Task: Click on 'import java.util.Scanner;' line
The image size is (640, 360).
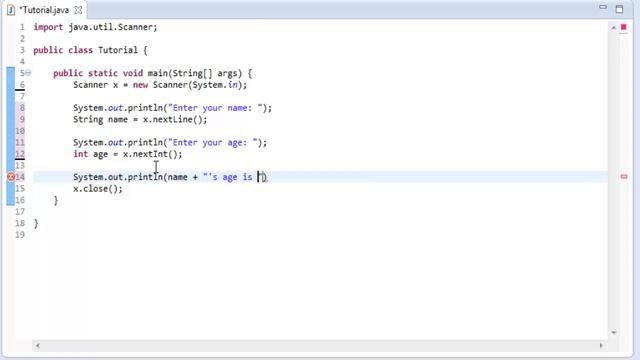Action: (95, 27)
